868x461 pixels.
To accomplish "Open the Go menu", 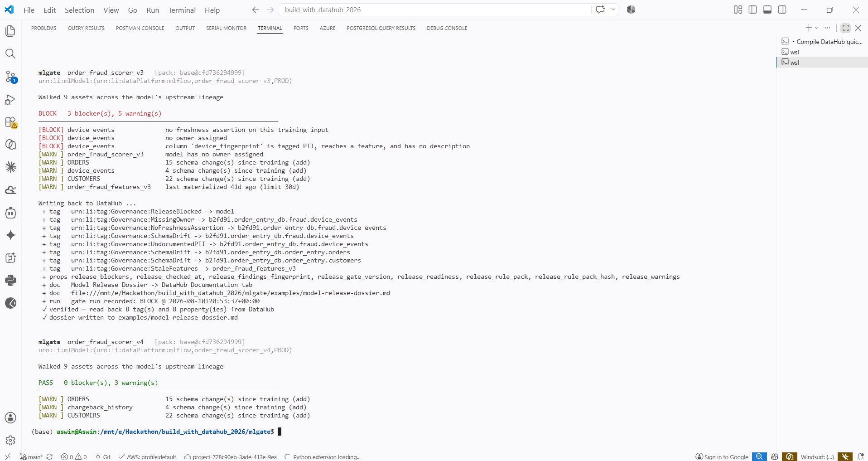I will coord(133,10).
